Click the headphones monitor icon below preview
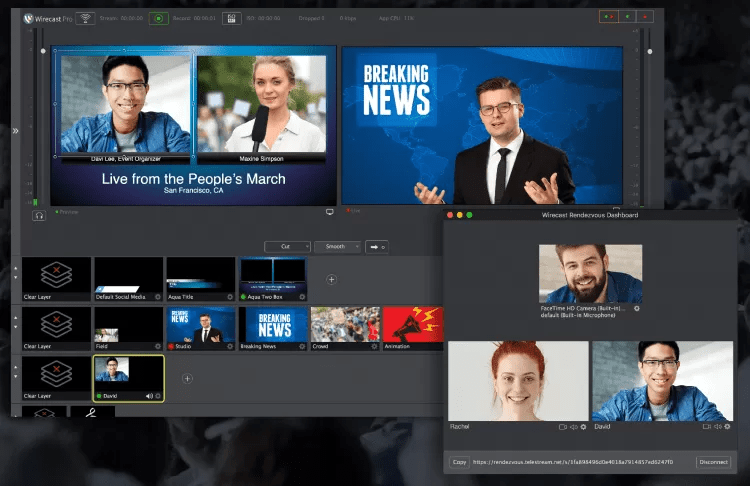Viewport: 750px width, 486px height. (x=40, y=214)
